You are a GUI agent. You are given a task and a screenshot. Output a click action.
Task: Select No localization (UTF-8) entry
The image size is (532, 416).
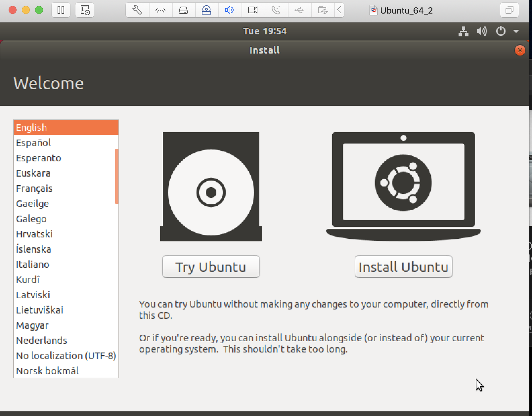[66, 355]
